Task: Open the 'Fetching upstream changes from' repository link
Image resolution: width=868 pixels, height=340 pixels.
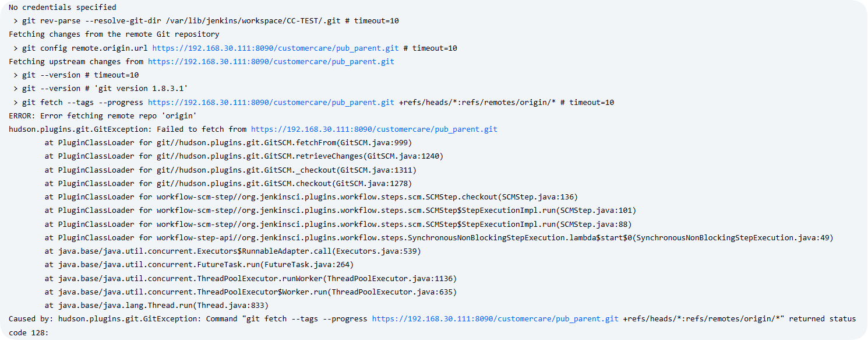Action: point(271,61)
